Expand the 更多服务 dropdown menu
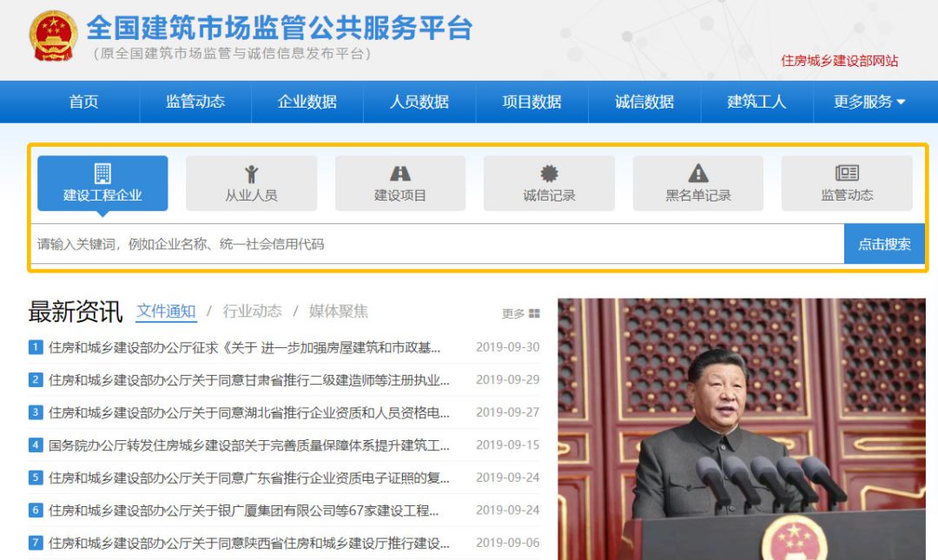The image size is (938, 560). (x=869, y=102)
